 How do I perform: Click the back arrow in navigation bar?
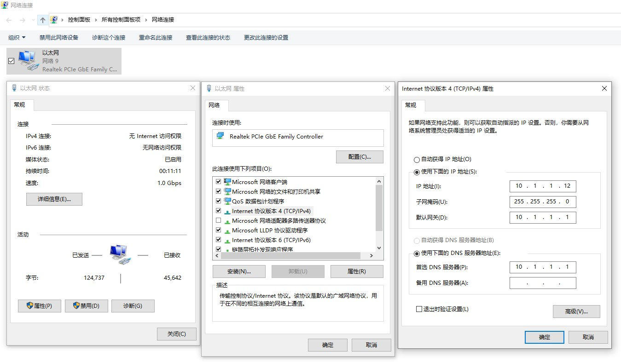coord(9,20)
